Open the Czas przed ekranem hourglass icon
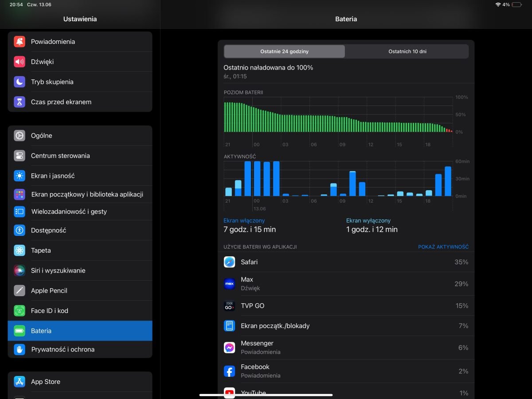 [20, 102]
